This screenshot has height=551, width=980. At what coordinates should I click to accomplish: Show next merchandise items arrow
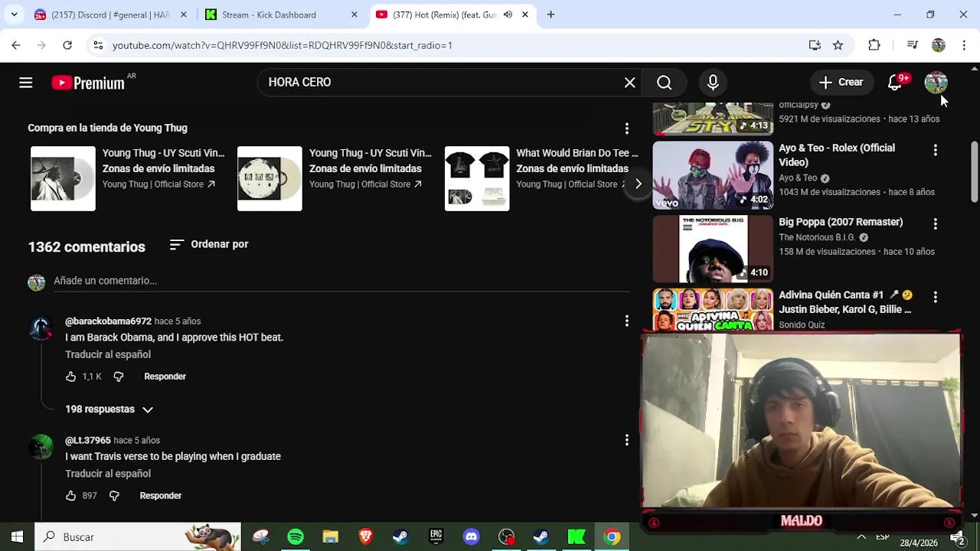[x=638, y=184]
